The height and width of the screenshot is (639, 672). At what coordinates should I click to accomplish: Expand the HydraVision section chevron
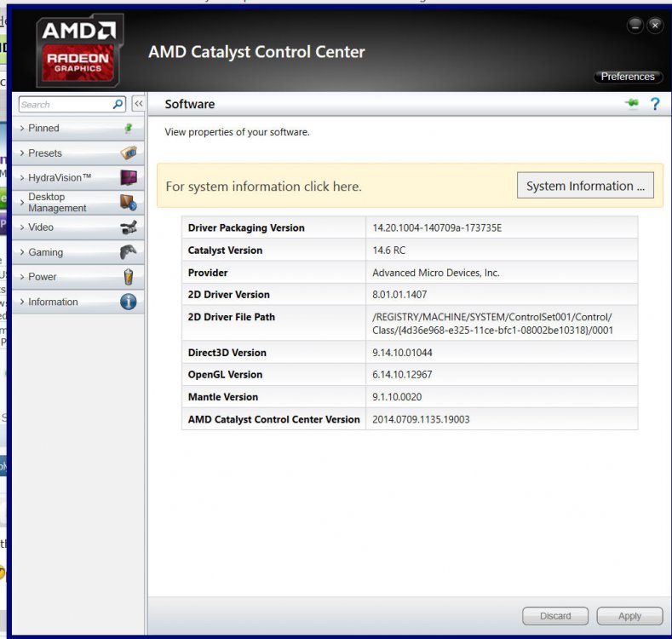pyautogui.click(x=22, y=177)
